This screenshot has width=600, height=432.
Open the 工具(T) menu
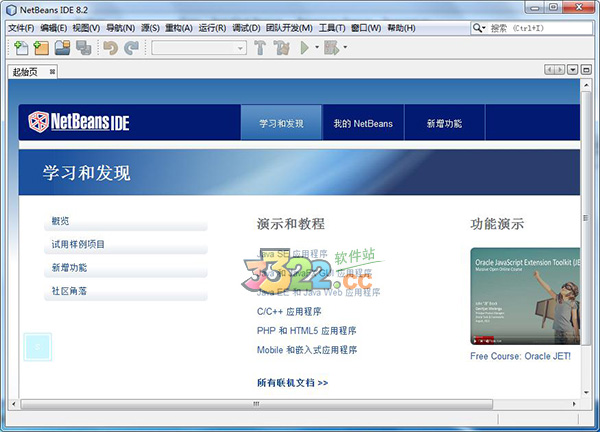click(332, 28)
